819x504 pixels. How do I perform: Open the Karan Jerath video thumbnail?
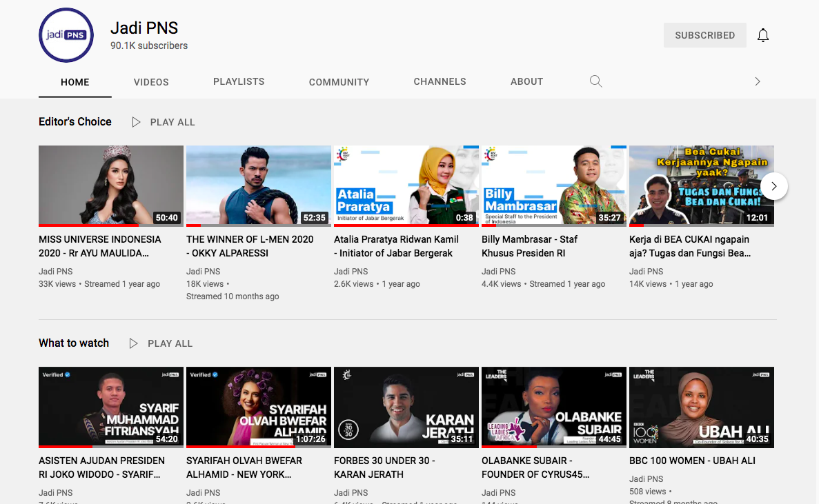pyautogui.click(x=406, y=407)
